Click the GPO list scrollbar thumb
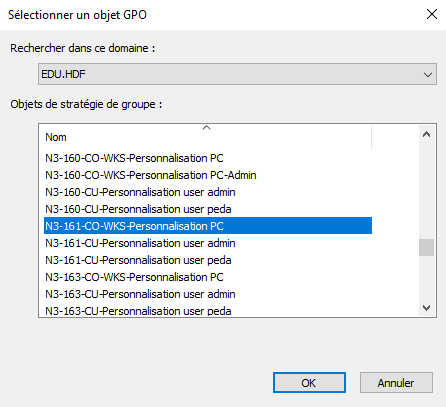 coord(426,247)
